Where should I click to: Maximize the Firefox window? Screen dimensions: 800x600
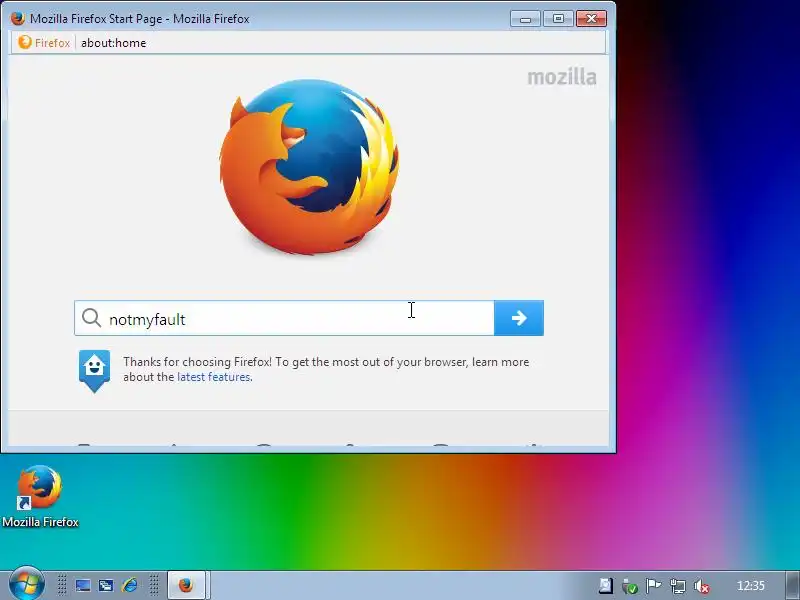point(558,19)
